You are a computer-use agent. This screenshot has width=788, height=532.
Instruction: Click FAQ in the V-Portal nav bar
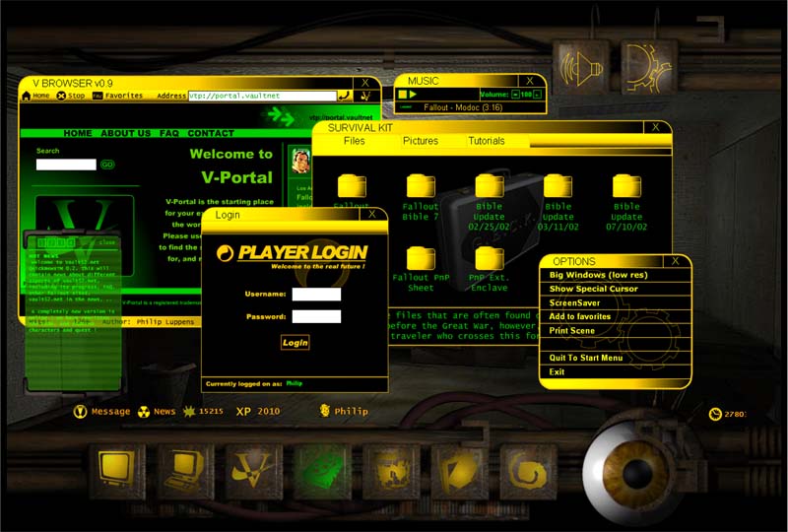click(x=168, y=133)
